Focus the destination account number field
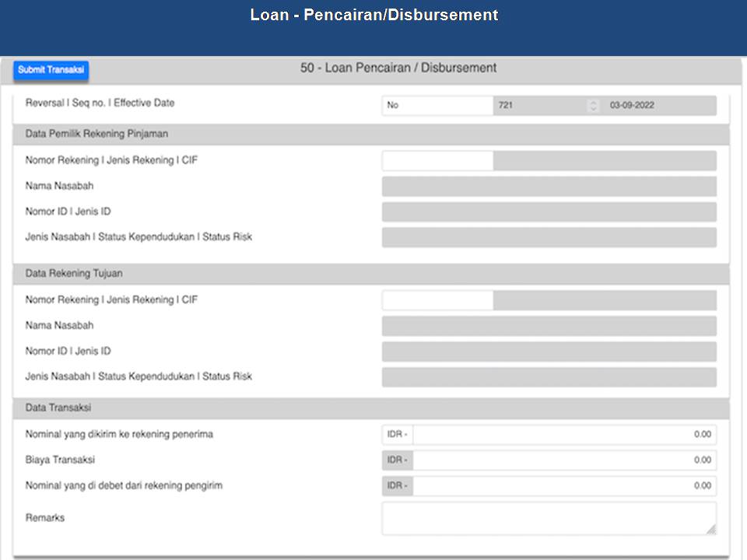This screenshot has width=747, height=560. [437, 300]
